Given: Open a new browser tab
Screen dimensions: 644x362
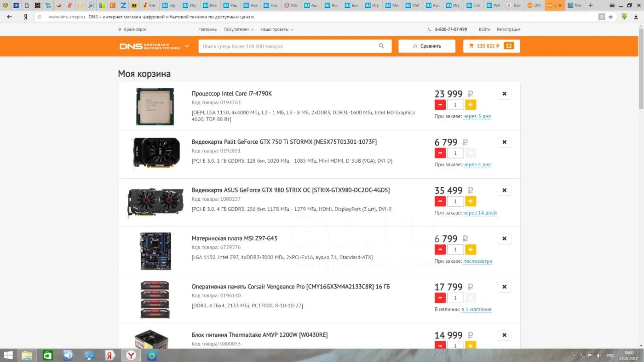Looking at the screenshot, I should [x=591, y=6].
